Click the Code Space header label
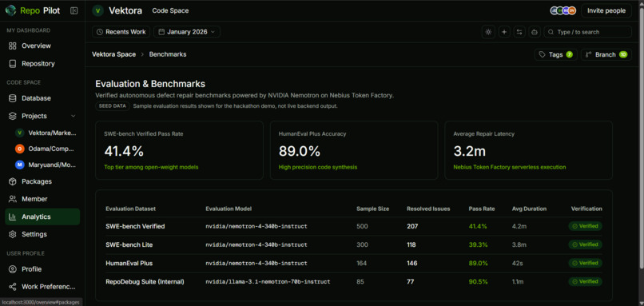Screen dimensions: 644x306 170,10
